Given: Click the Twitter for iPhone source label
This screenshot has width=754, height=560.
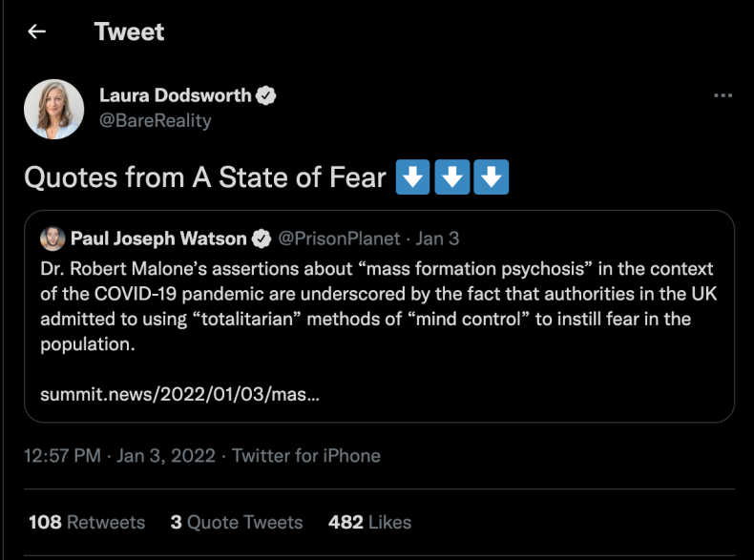Looking at the screenshot, I should click(305, 456).
